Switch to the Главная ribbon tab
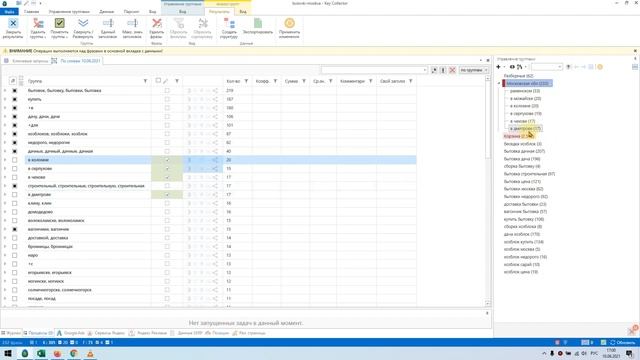This screenshot has width=640, height=360. coord(31,12)
